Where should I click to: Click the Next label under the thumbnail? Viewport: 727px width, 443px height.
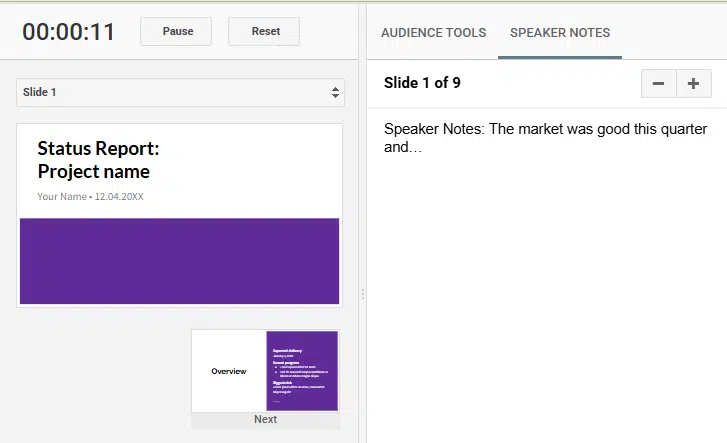(x=265, y=420)
